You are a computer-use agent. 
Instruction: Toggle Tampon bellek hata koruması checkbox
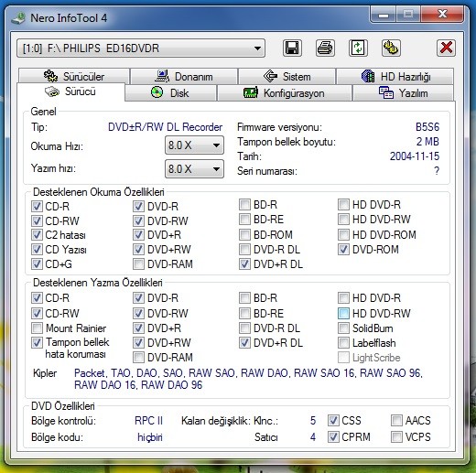pyautogui.click(x=37, y=342)
